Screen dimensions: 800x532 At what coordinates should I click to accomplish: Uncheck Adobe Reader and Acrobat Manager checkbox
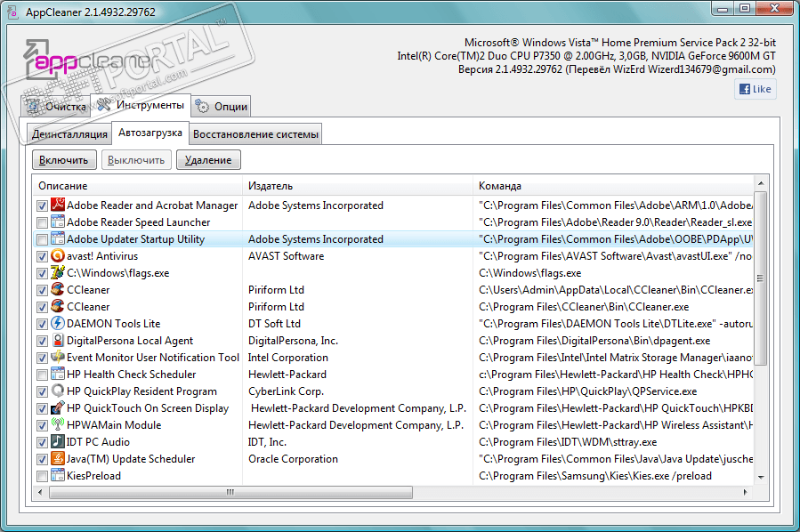pos(43,206)
